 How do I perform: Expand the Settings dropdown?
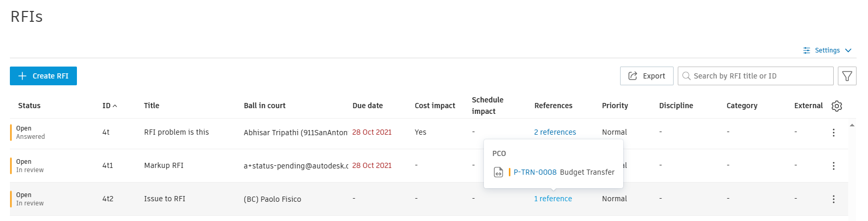coord(827,50)
